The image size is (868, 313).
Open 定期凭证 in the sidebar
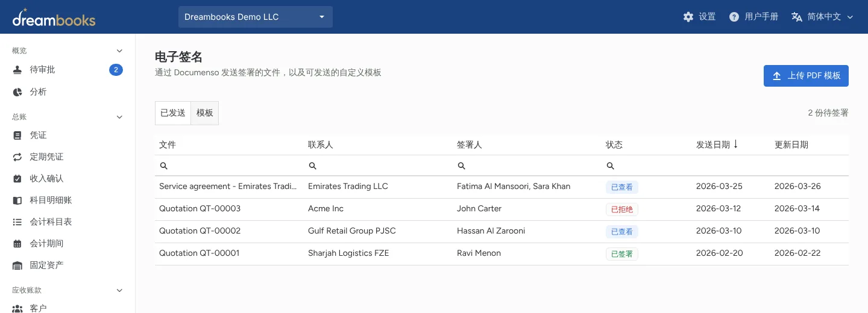click(68, 157)
